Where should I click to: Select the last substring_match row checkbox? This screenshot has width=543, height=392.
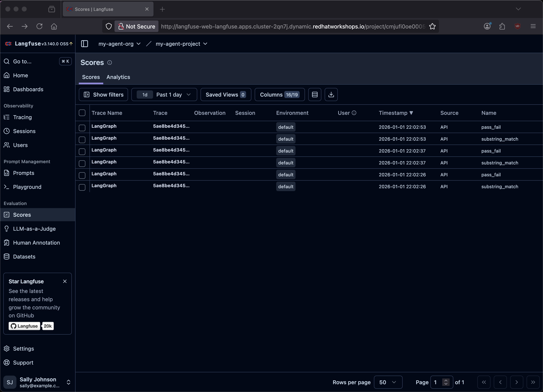[82, 187]
